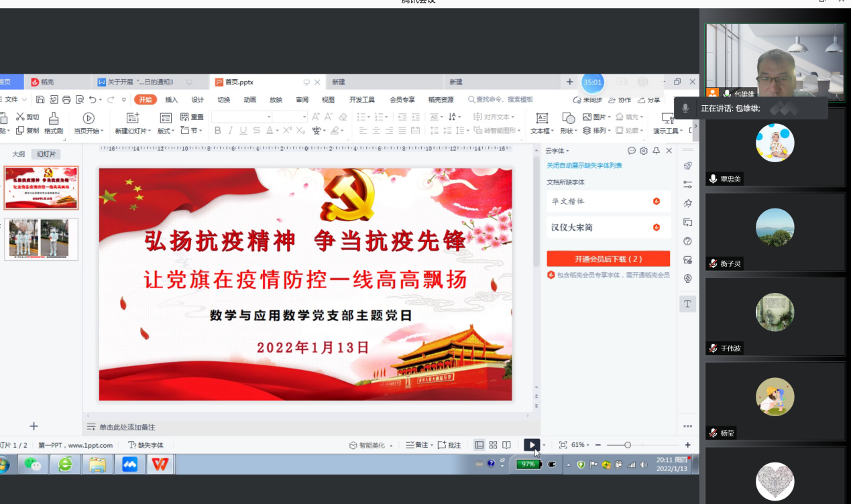Start slideshow with status bar play button
The image size is (851, 504).
pos(531,445)
